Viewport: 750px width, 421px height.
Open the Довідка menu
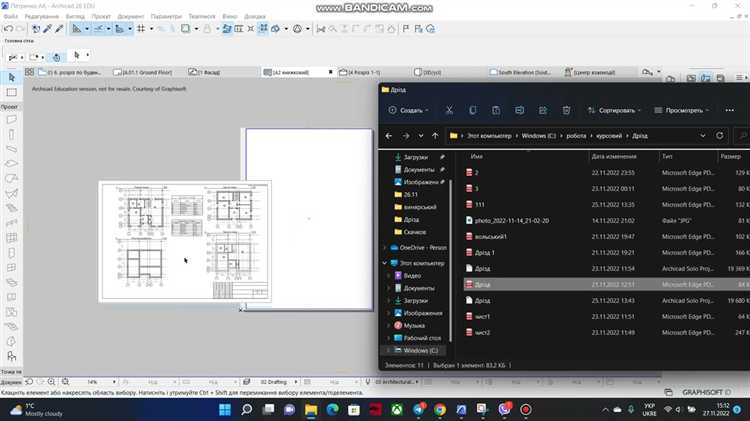[x=254, y=16]
